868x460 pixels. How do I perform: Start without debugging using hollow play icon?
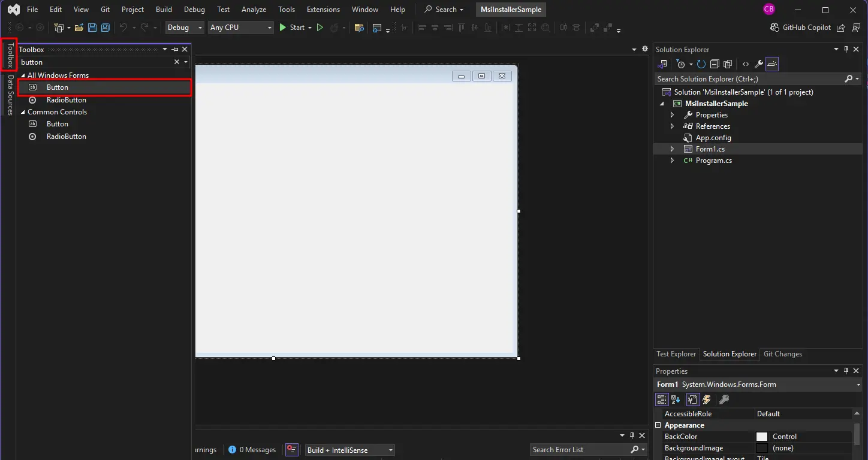[x=320, y=28]
